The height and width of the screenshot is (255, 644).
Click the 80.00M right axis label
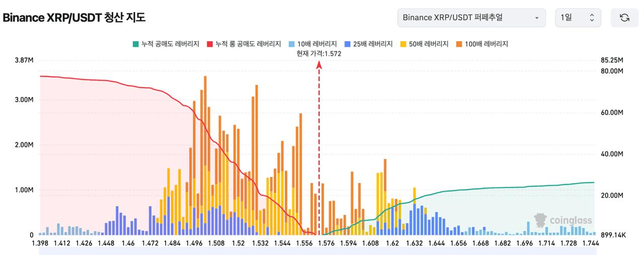pos(612,71)
